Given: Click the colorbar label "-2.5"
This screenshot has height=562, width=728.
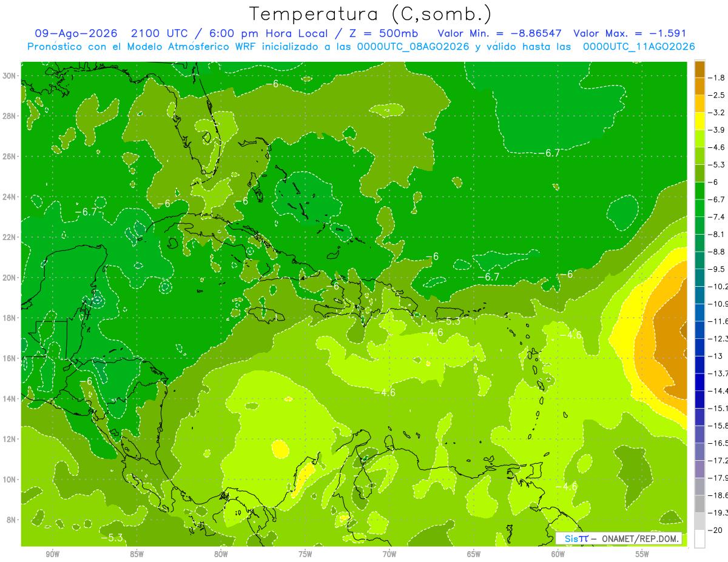Looking at the screenshot, I should coord(718,95).
